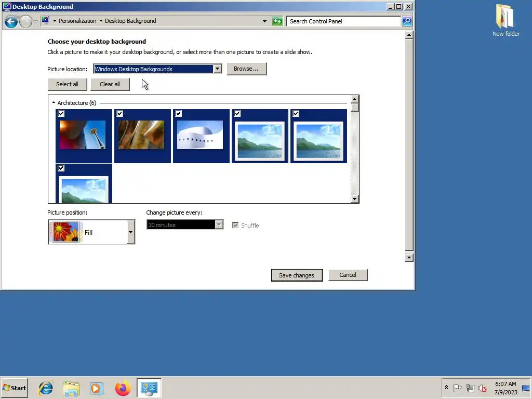
Task: Click the Browse... button
Action: point(246,69)
